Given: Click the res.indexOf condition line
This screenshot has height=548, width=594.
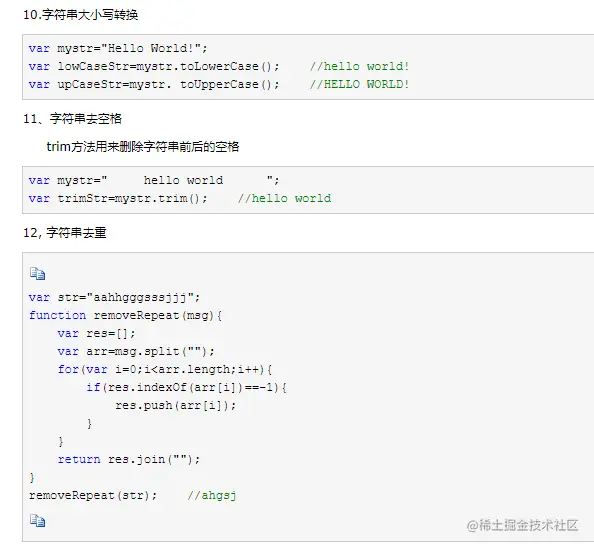Looking at the screenshot, I should 186,387.
